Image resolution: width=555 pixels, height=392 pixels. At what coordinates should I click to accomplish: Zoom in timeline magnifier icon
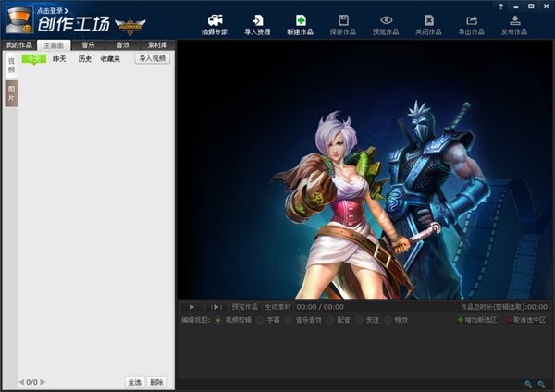pyautogui.click(x=541, y=384)
